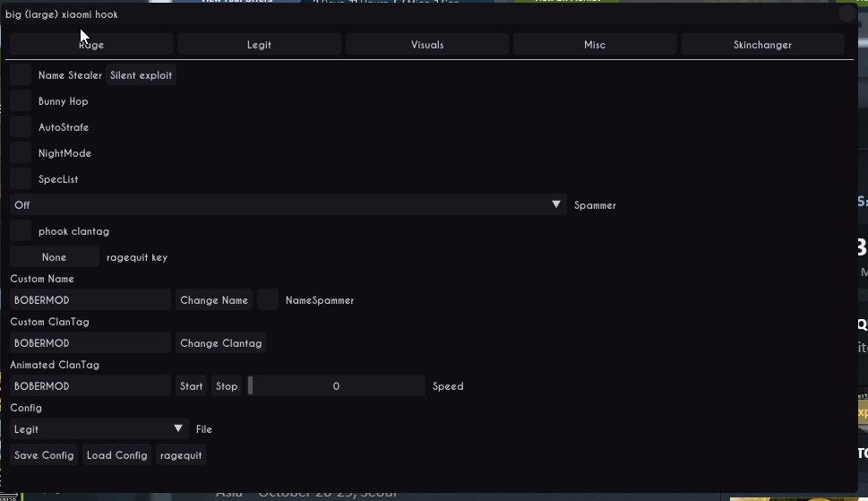Set the ragequit key button showing None
868x501 pixels.
pos(55,257)
